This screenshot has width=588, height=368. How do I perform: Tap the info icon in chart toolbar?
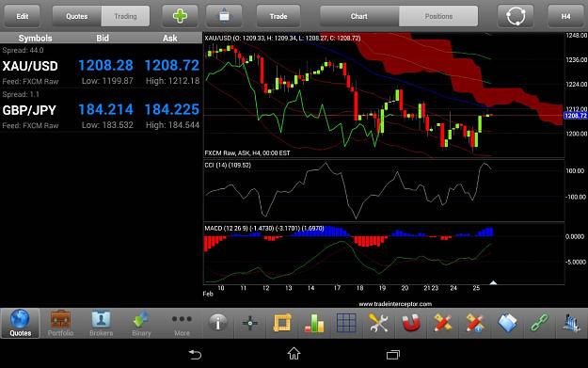[218, 323]
